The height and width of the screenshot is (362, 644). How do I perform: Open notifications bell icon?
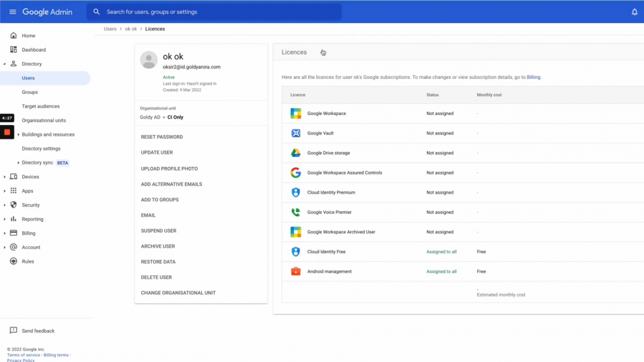click(635, 12)
